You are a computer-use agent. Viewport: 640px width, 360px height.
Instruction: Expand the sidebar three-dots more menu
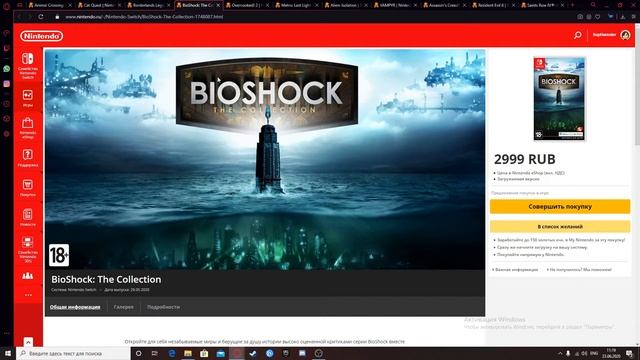click(28, 295)
